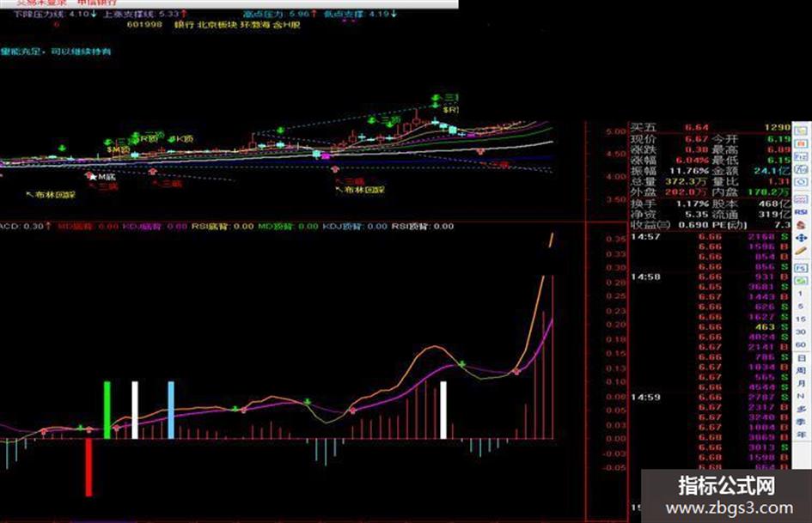Select the monthly (月) period
This screenshot has width=812, height=523.
[x=801, y=383]
